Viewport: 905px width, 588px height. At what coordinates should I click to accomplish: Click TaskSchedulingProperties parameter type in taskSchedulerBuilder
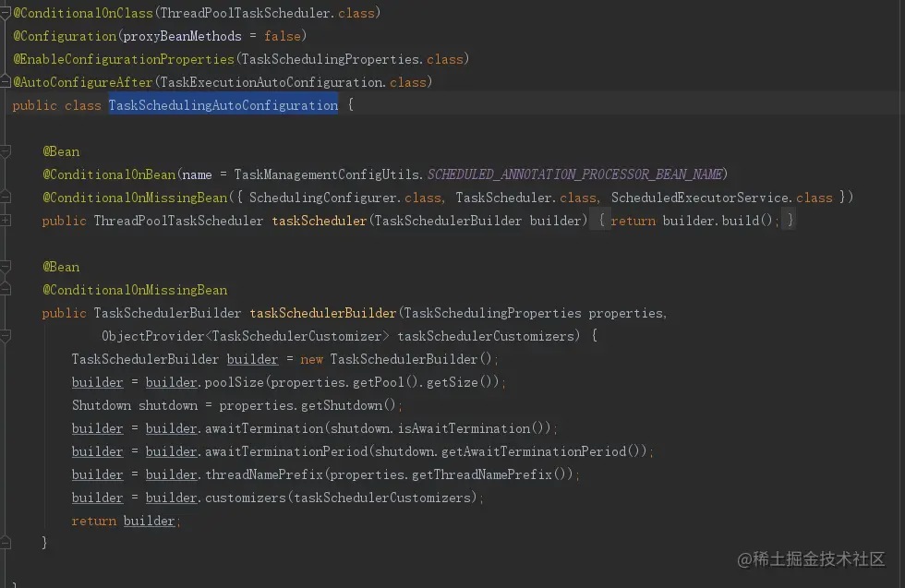[492, 313]
